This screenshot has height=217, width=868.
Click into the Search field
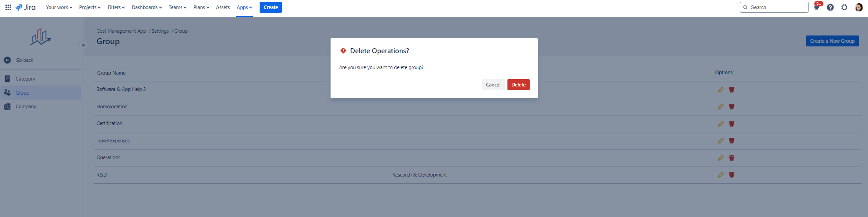point(774,7)
